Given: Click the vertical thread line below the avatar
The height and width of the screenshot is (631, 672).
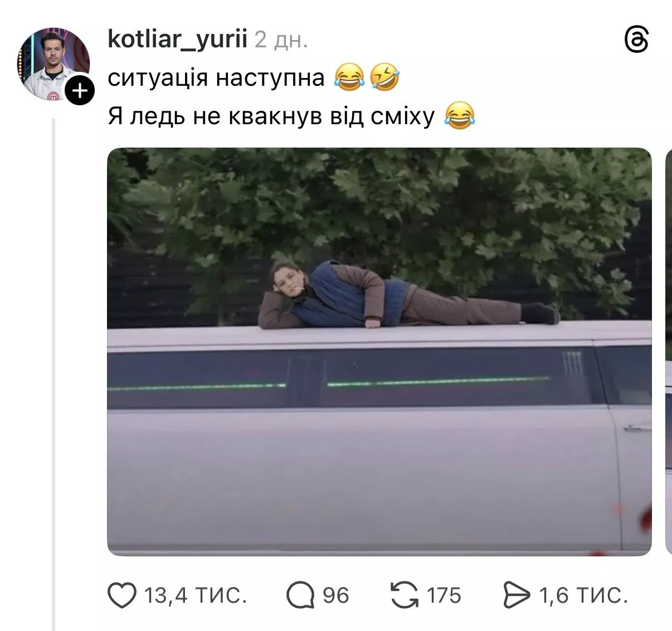Looking at the screenshot, I should (53, 373).
